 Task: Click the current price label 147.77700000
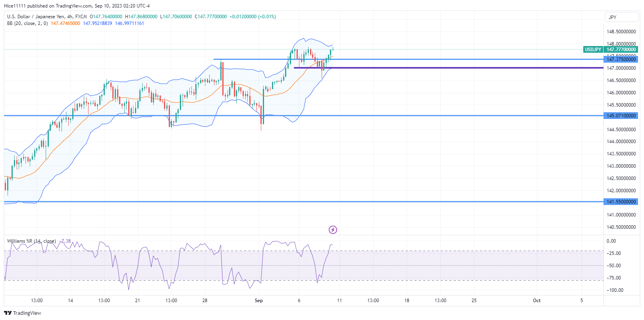[621, 50]
